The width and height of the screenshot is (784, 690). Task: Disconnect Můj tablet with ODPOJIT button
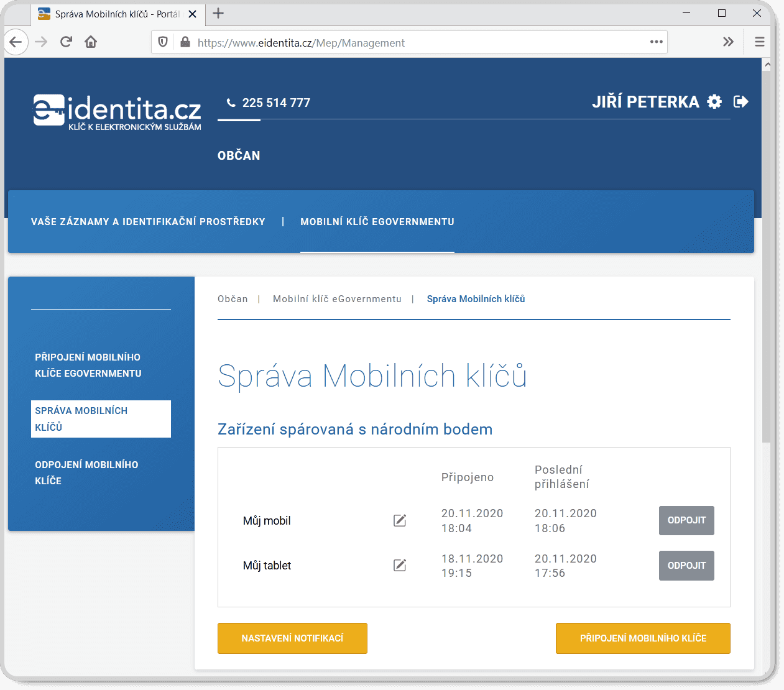(x=686, y=566)
